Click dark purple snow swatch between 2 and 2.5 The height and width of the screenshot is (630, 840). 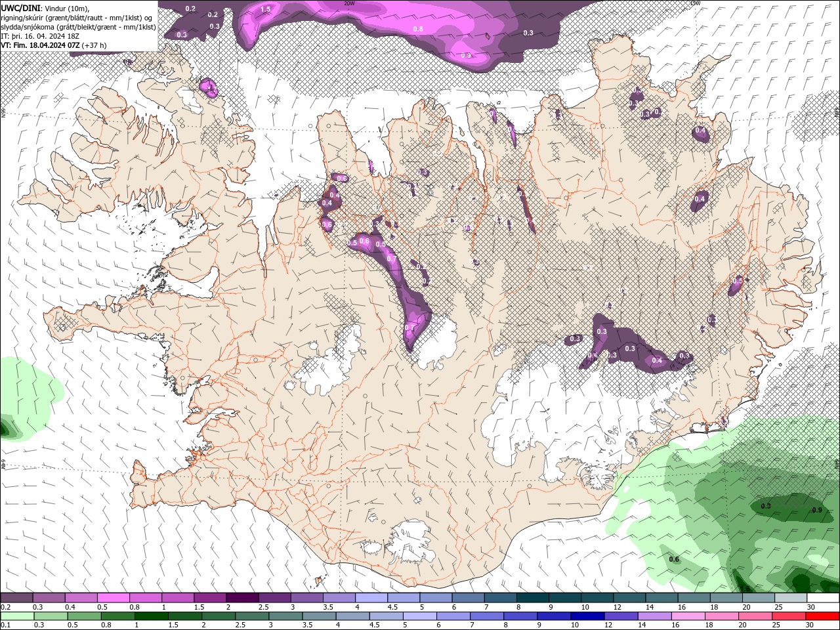[242, 598]
